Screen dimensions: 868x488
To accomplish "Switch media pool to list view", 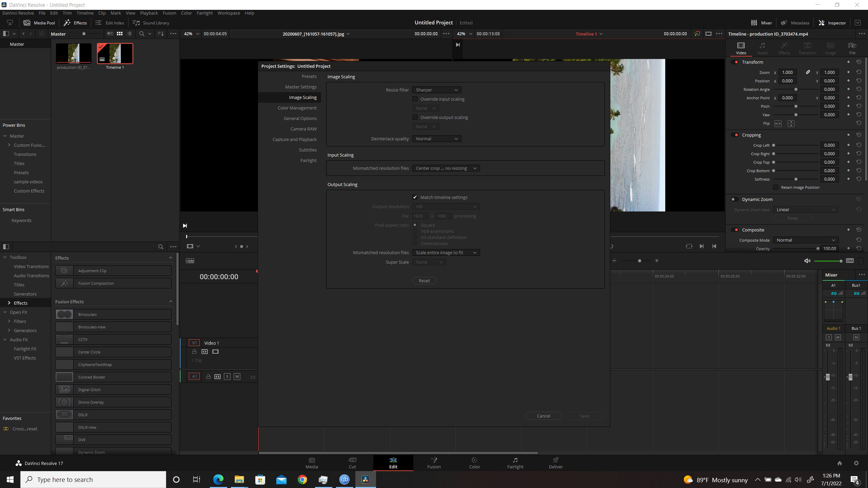I will point(129,34).
